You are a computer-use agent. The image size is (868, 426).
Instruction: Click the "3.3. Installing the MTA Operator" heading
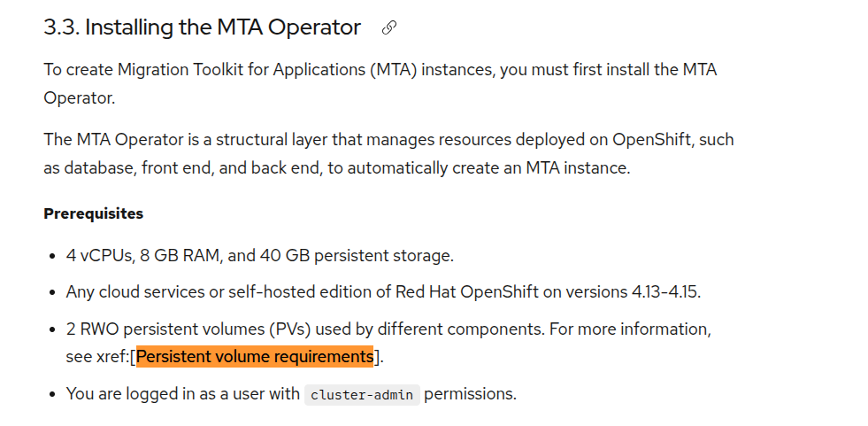click(x=202, y=27)
